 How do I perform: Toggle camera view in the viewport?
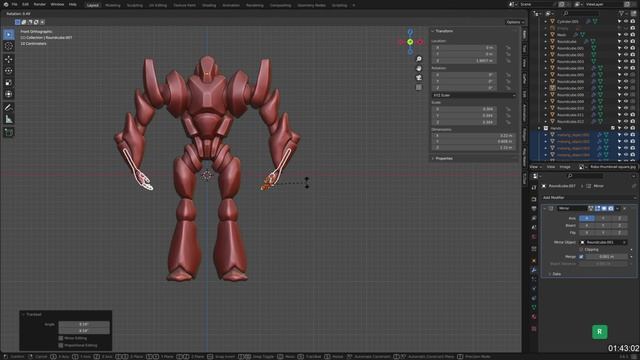(x=419, y=78)
